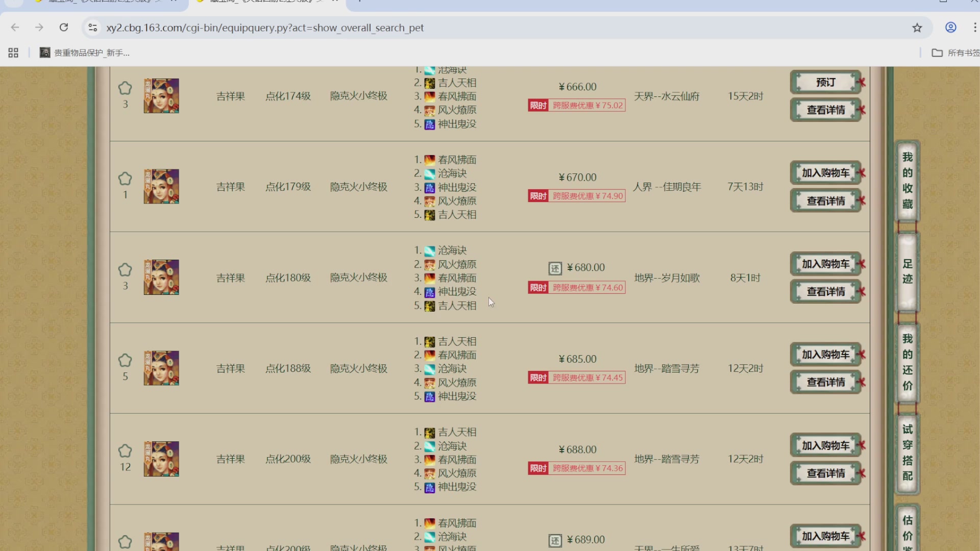Image resolution: width=980 pixels, height=551 pixels.
Task: Click 限时 discount tag under ¥688.00
Action: click(x=538, y=468)
